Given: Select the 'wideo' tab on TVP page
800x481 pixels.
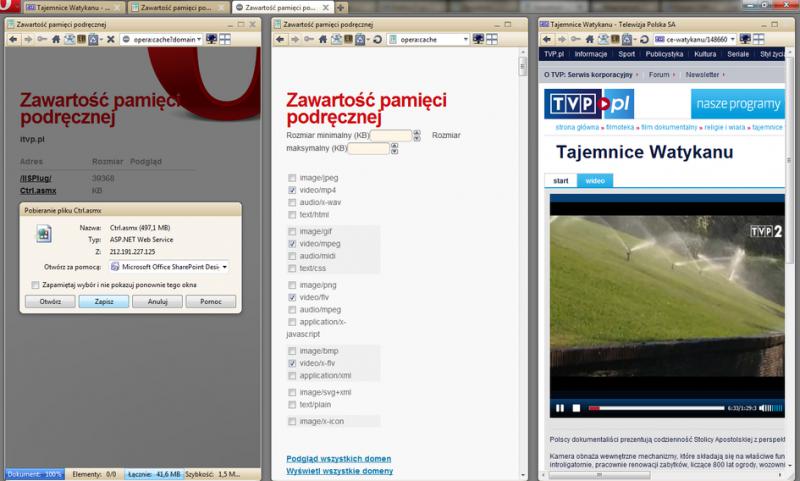Looking at the screenshot, I should 595,181.
